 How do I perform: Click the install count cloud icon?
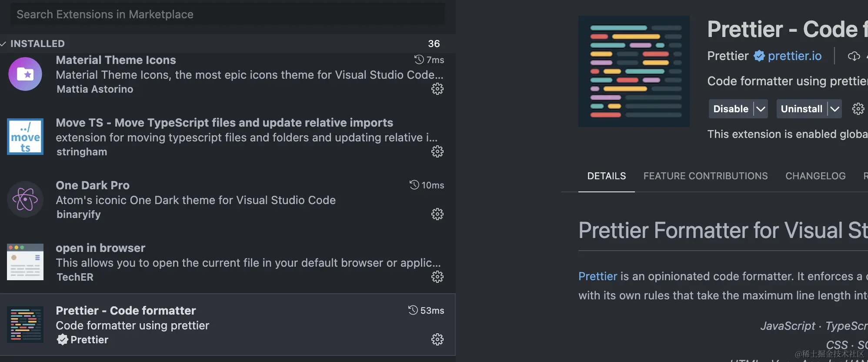pyautogui.click(x=854, y=56)
